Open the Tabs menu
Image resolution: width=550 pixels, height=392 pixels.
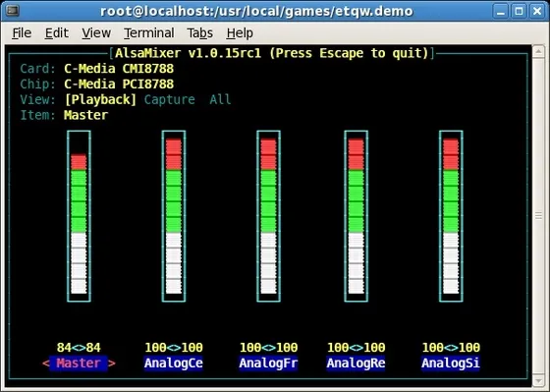coord(200,33)
